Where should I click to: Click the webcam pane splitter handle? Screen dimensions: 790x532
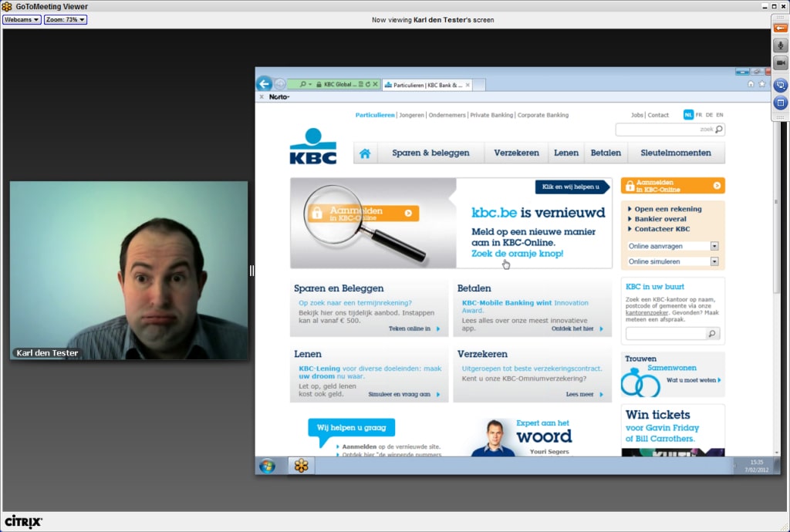252,271
